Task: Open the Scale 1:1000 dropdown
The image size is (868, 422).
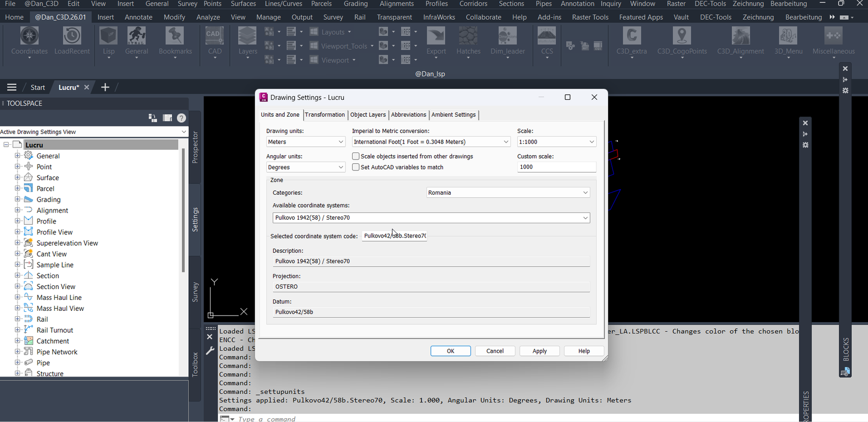Action: pos(557,142)
